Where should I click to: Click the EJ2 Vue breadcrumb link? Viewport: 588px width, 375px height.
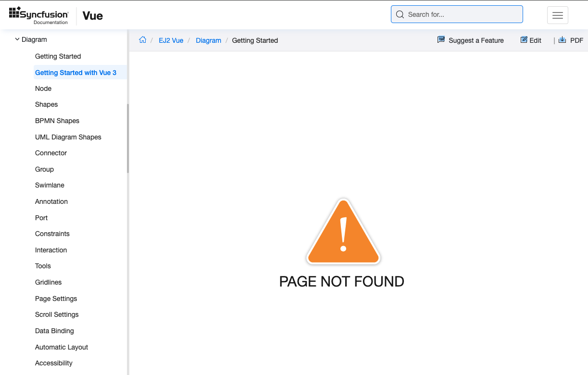(171, 40)
